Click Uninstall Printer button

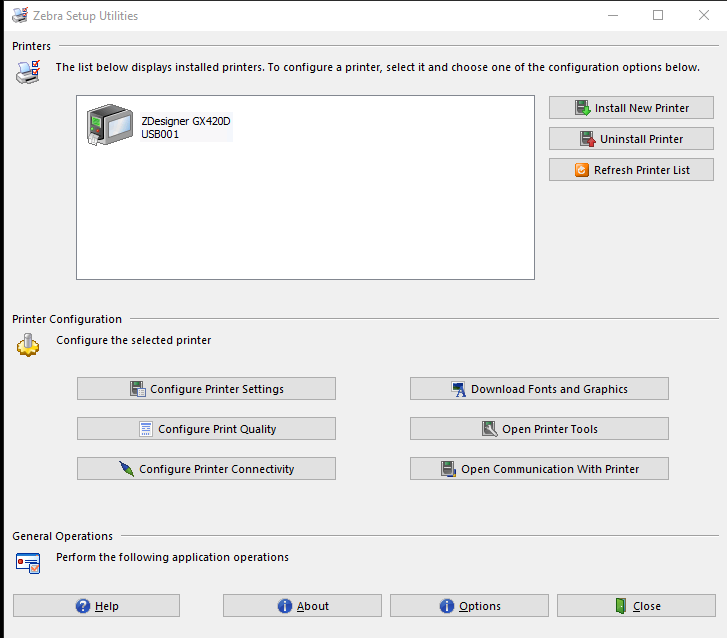point(631,139)
